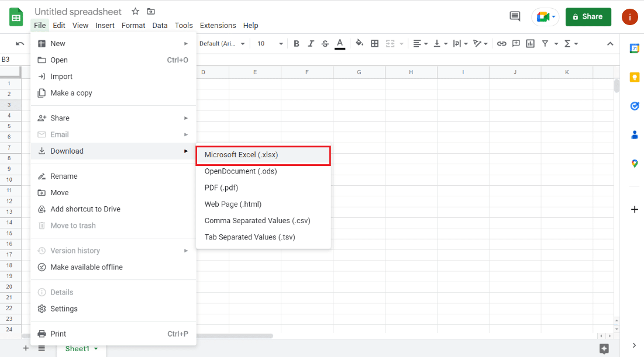Open the Insert menu
This screenshot has height=357, width=644.
pyautogui.click(x=105, y=26)
